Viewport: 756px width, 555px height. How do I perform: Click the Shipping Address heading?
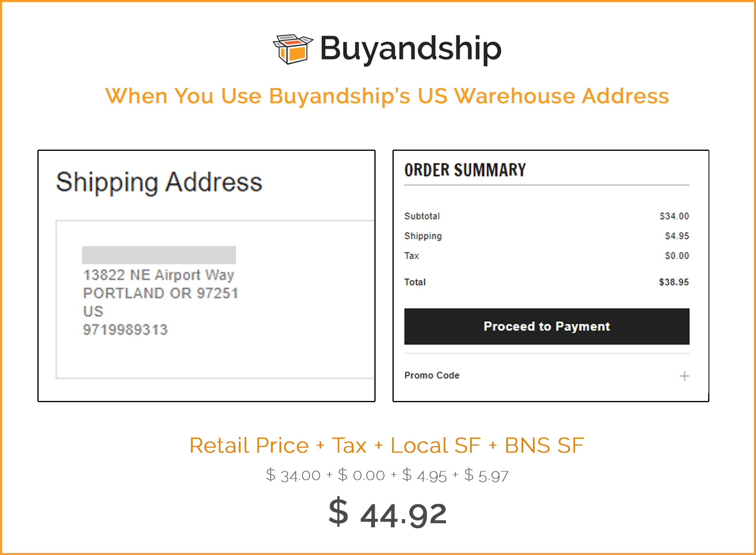coord(159,182)
